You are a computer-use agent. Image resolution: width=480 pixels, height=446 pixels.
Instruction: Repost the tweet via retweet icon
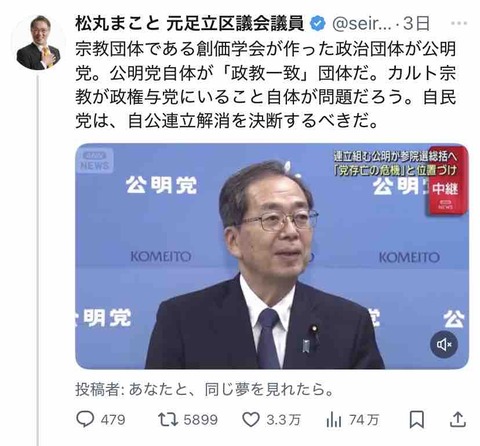click(x=168, y=419)
